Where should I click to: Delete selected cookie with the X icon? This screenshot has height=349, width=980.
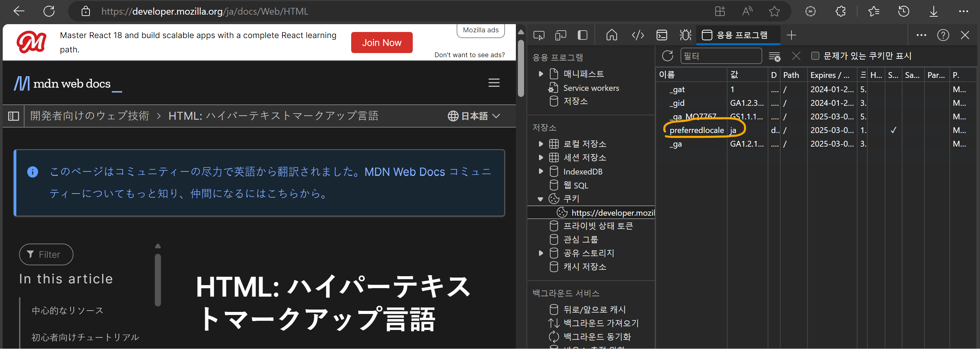[x=796, y=56]
